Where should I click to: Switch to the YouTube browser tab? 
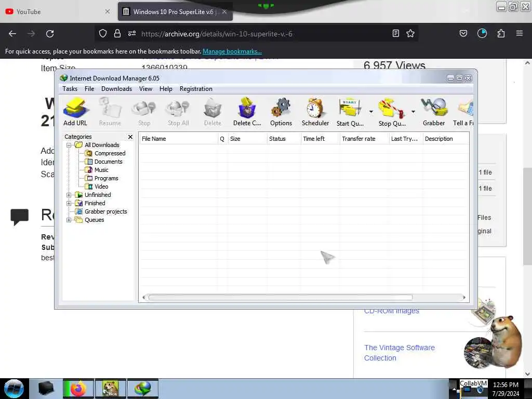tap(58, 11)
